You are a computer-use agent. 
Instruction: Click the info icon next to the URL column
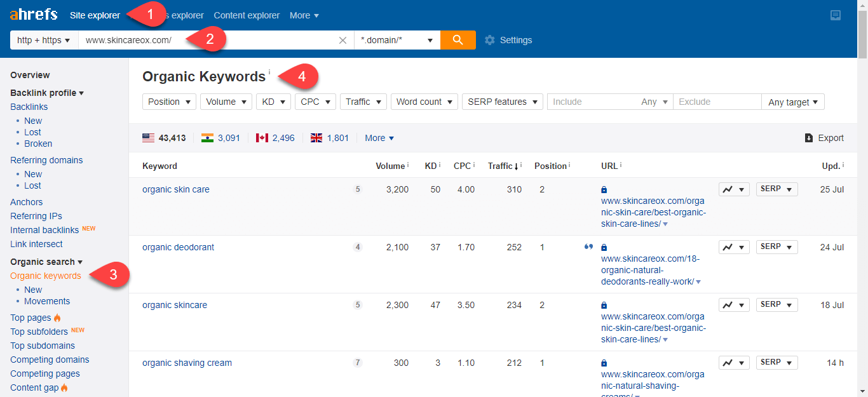(621, 165)
